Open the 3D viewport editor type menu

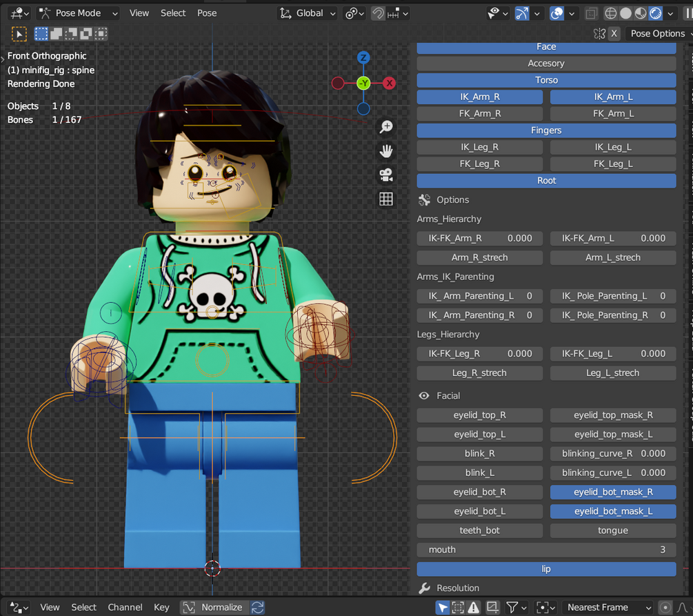20,13
